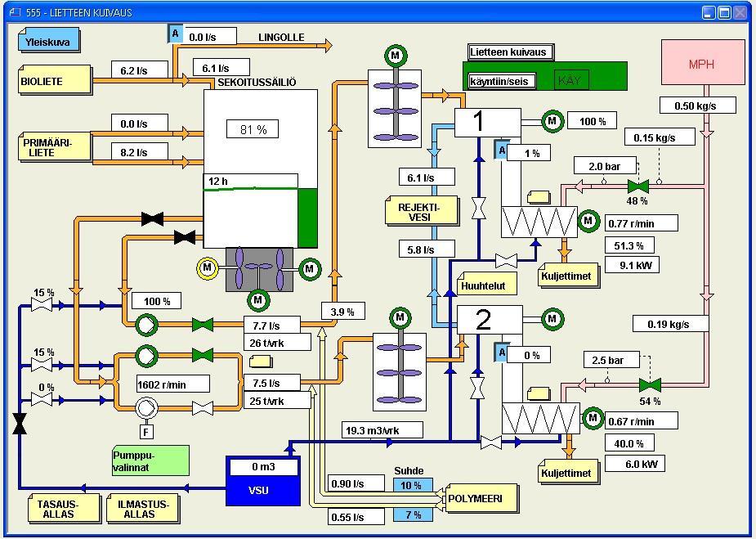756x539 pixels.
Task: Click the MPH steam source box
Action: pyautogui.click(x=703, y=62)
